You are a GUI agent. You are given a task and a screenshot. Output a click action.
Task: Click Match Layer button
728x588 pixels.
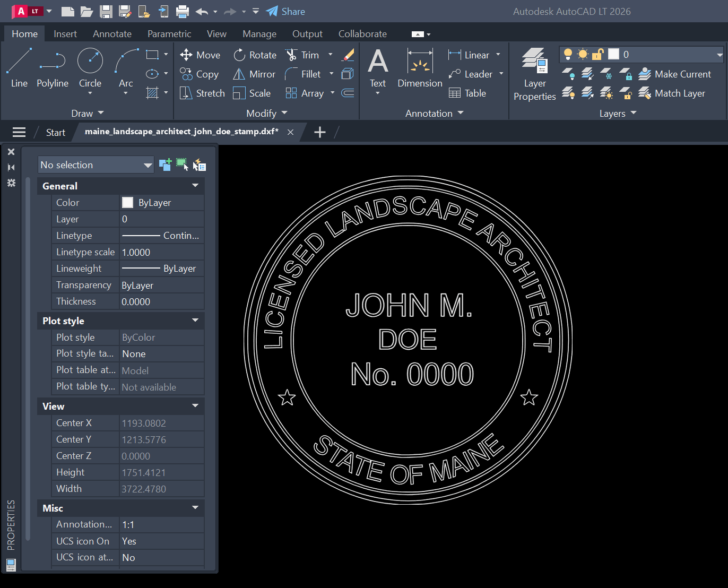(672, 93)
